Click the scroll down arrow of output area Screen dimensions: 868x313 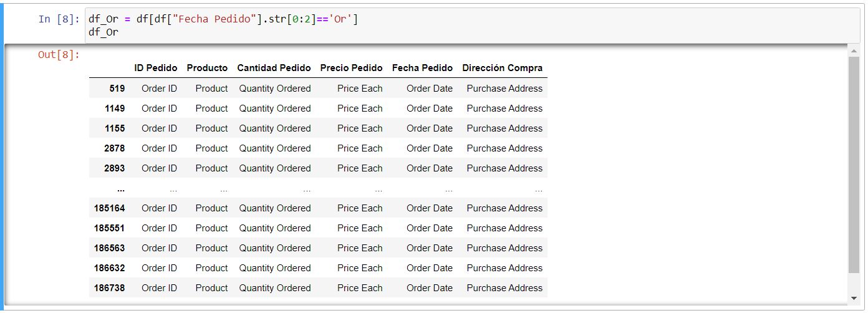tap(854, 299)
